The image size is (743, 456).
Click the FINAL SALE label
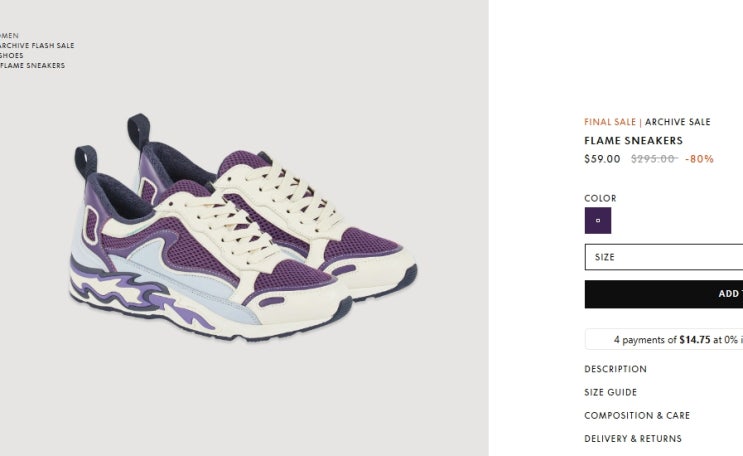pyautogui.click(x=610, y=122)
